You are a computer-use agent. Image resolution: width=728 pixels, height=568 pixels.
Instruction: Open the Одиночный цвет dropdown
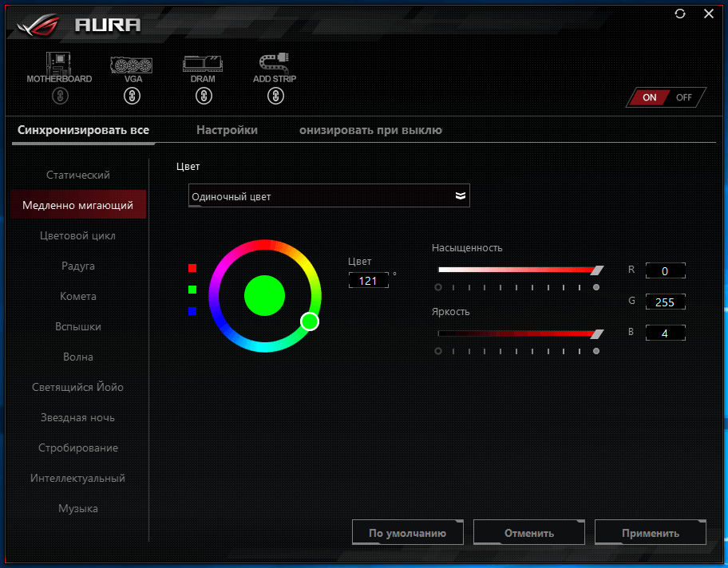pyautogui.click(x=329, y=196)
